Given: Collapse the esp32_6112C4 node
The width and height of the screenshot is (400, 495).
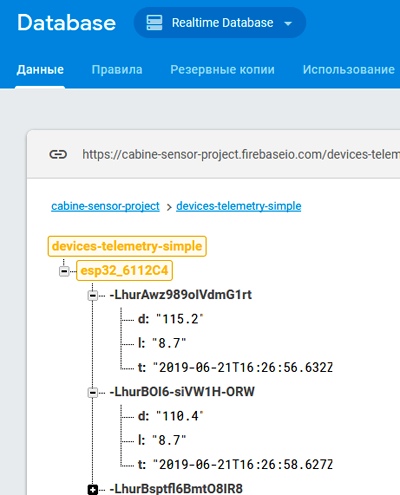Looking at the screenshot, I should coord(64,271).
